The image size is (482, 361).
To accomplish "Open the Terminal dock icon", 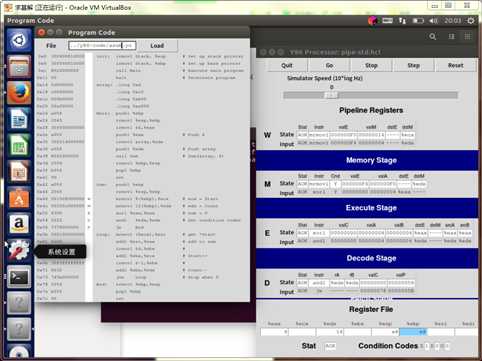I will pos(19,277).
